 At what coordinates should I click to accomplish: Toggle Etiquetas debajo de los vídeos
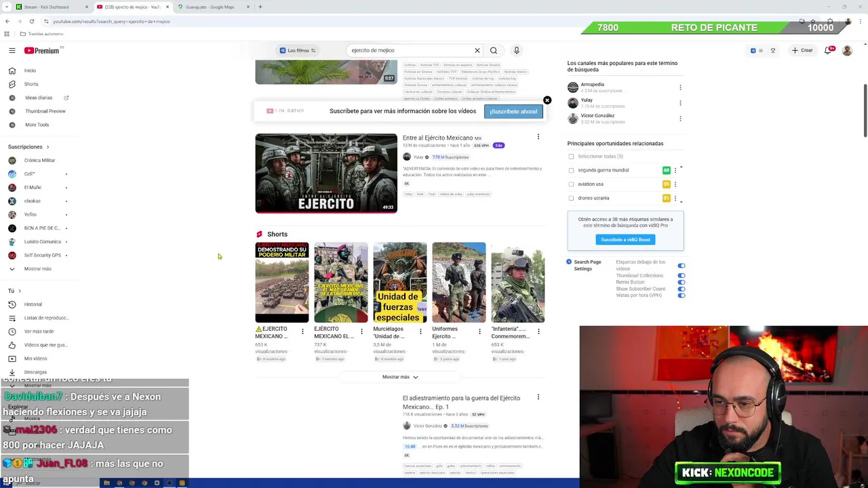point(682,266)
